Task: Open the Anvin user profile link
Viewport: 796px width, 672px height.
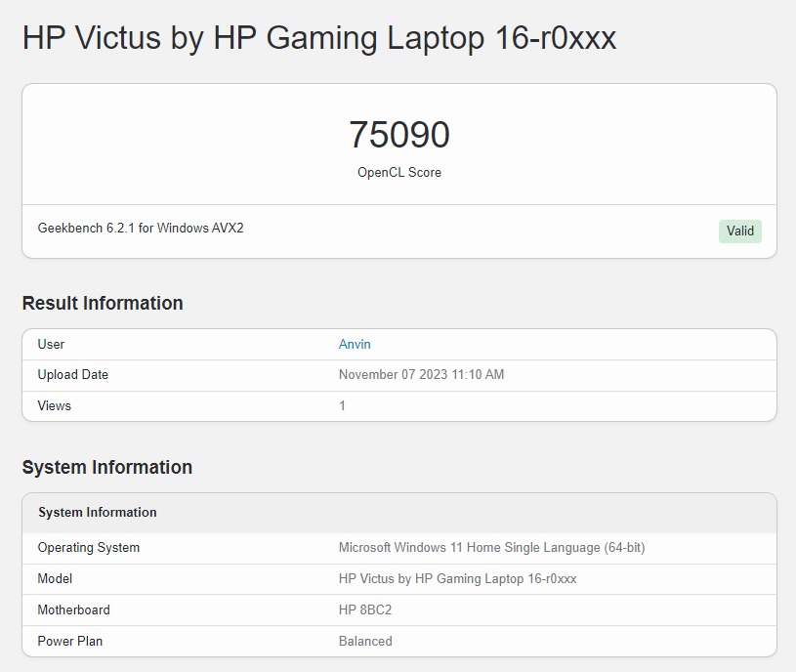Action: [355, 344]
